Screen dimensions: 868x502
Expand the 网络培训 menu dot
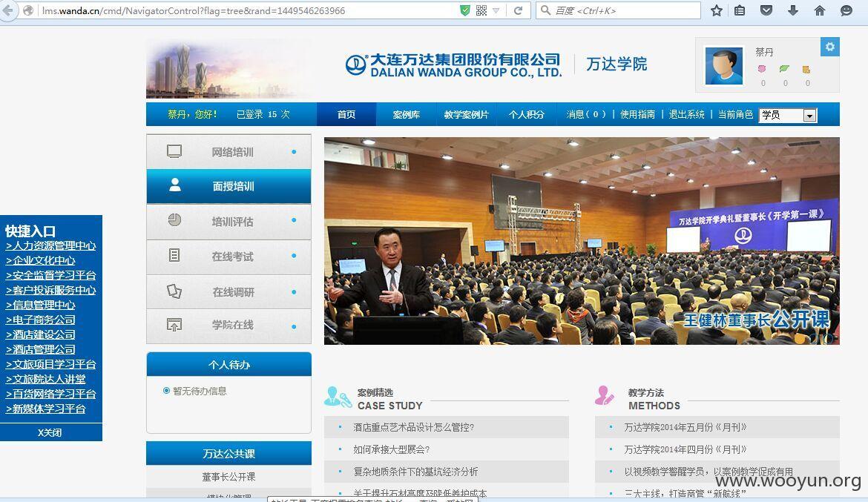point(294,152)
